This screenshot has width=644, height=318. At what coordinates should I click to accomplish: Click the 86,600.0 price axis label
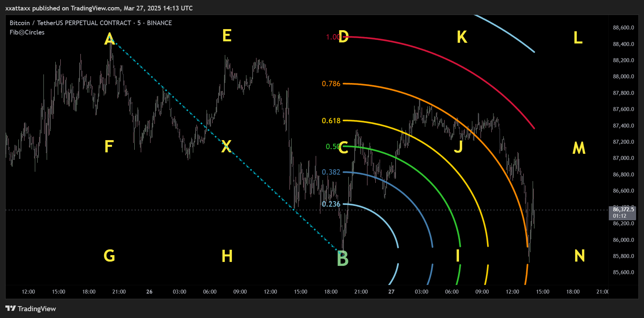[x=624, y=191]
